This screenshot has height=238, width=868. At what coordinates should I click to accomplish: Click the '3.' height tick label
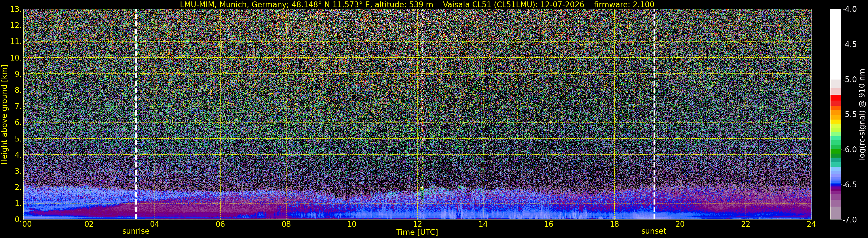pyautogui.click(x=18, y=171)
